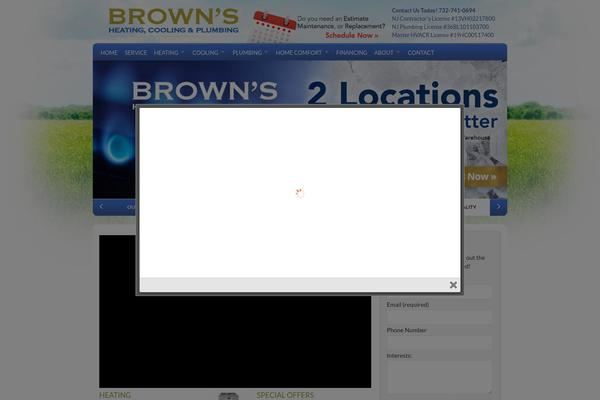Expand the PLUMBING dropdown menu
This screenshot has height=400, width=600.
click(250, 52)
